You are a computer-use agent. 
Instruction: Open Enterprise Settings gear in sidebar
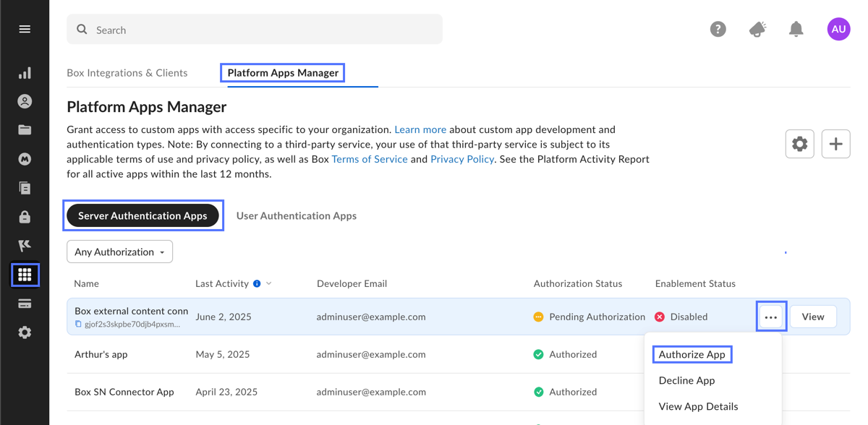click(x=25, y=332)
